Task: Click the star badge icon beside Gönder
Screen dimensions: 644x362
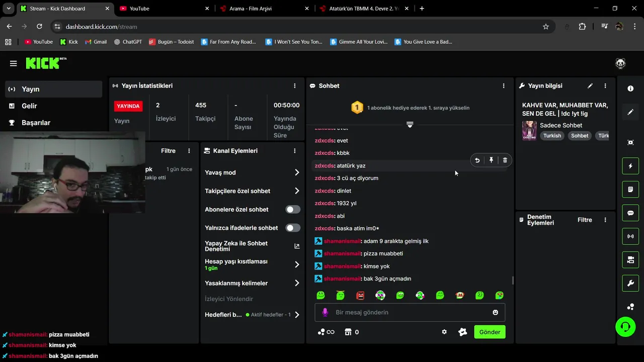Action: click(x=463, y=332)
